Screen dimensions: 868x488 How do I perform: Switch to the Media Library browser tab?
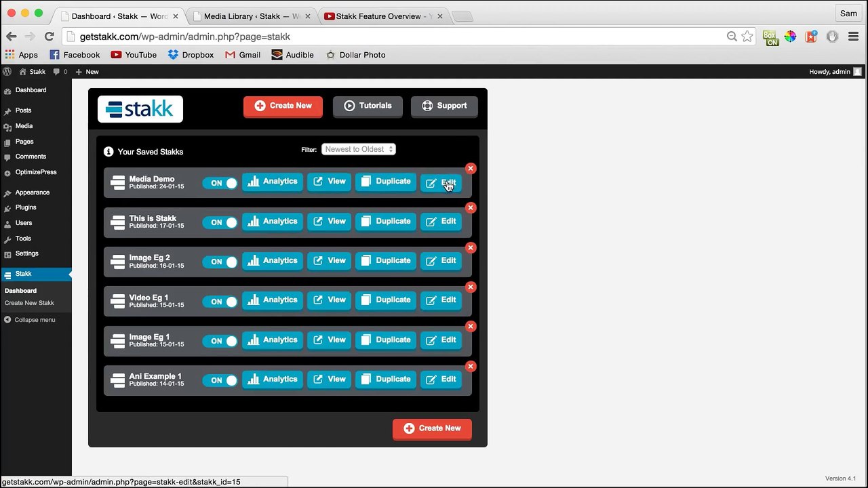pyautogui.click(x=252, y=16)
